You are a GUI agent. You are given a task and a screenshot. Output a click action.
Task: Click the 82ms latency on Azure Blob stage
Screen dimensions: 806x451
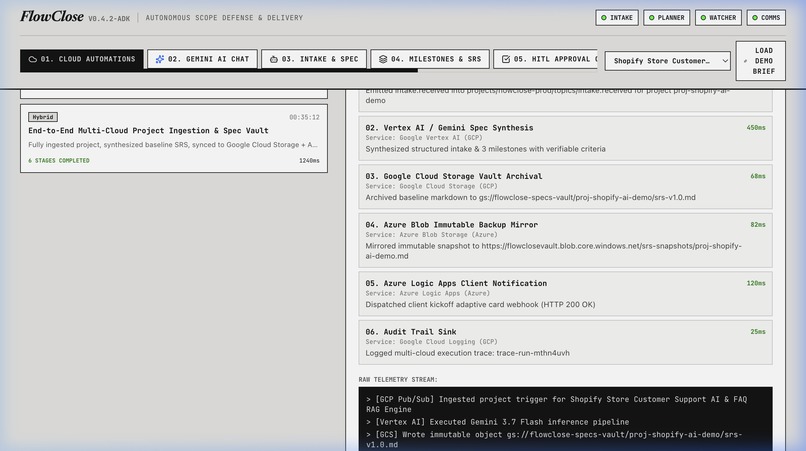(x=758, y=225)
